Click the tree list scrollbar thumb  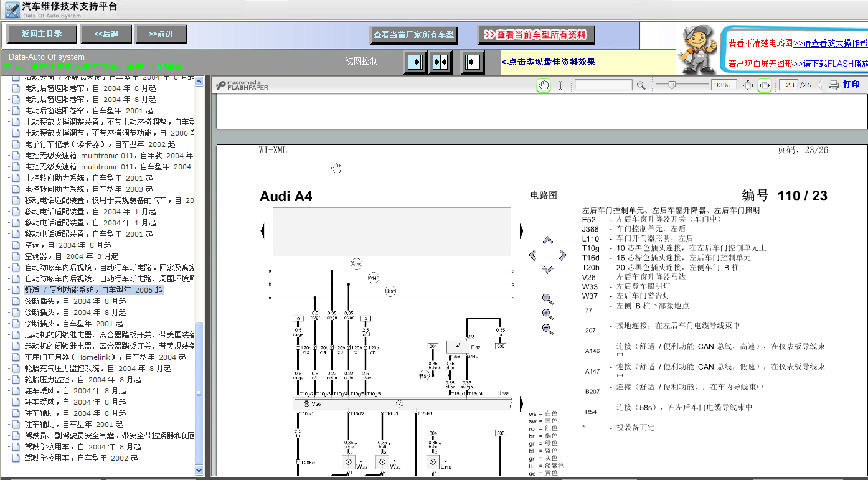199,393
